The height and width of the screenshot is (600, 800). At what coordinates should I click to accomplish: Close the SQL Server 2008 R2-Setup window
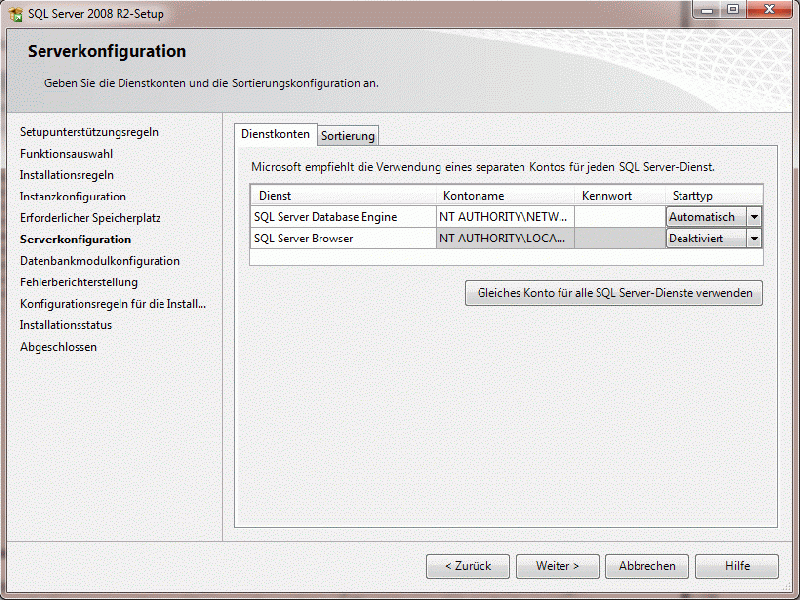(x=770, y=10)
